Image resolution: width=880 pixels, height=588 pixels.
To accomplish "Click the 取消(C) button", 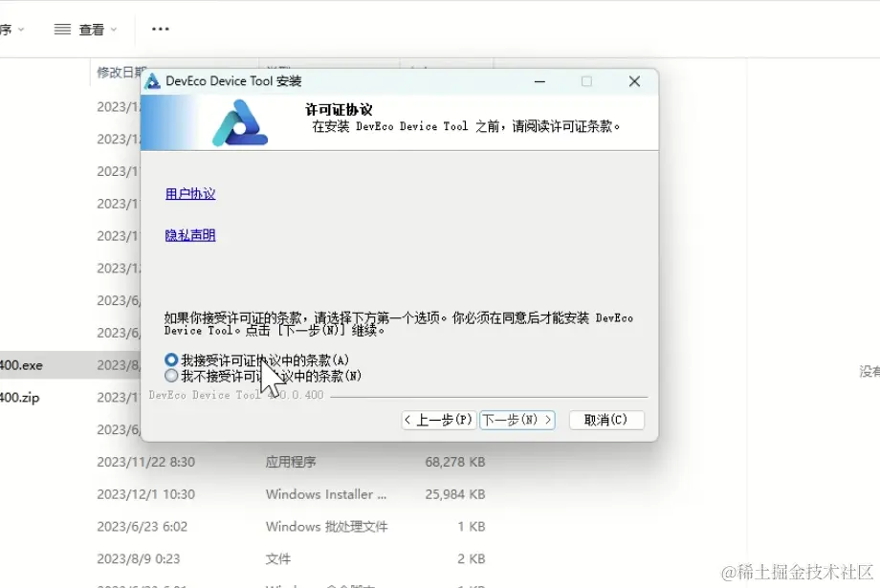I will click(606, 420).
